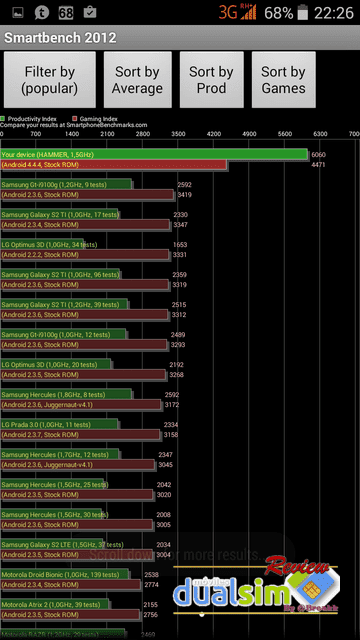Tap the 2774 gaming score

point(151,585)
